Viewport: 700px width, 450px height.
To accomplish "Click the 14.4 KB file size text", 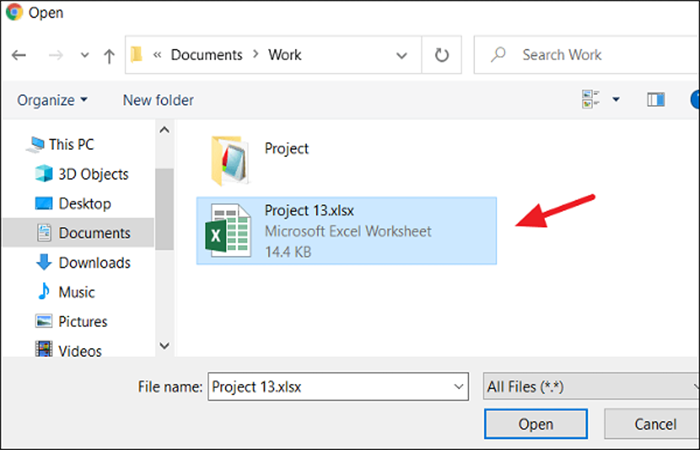I will [x=288, y=252].
